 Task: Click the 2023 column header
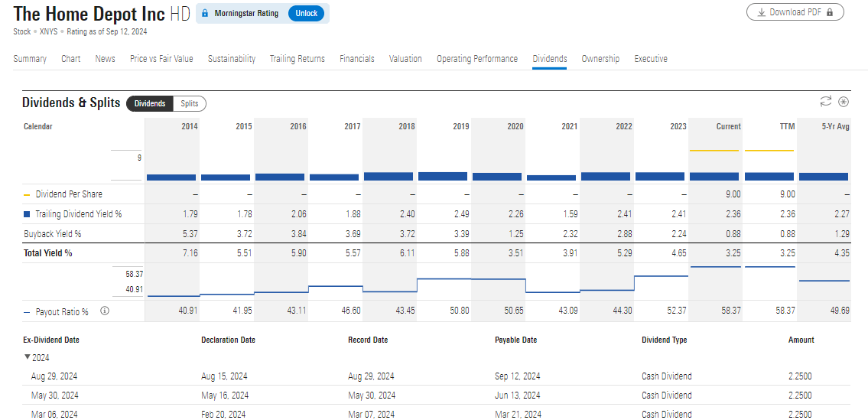click(678, 126)
